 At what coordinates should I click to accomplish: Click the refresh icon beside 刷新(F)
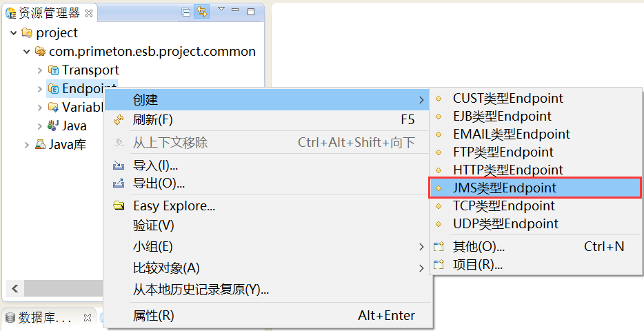119,120
